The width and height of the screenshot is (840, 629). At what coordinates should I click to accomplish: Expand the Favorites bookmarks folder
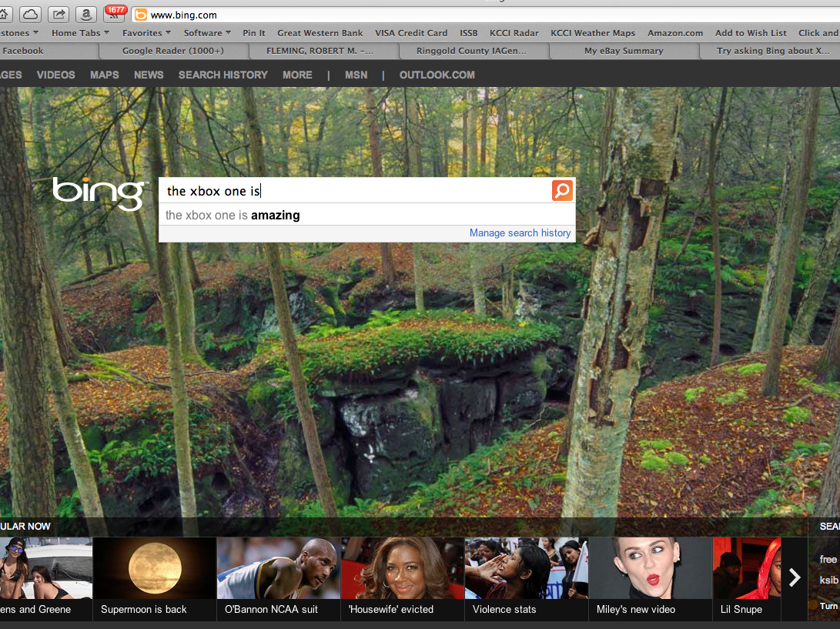click(146, 32)
